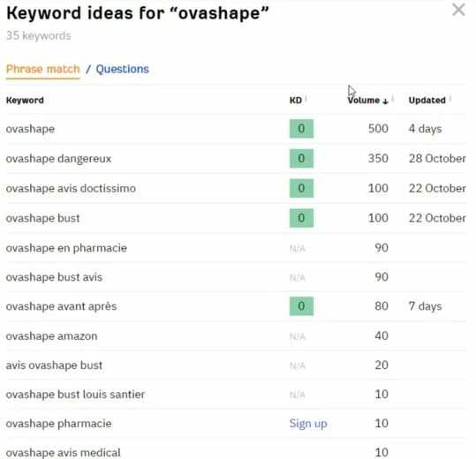Open the ovashape bust louis santier keyword
This screenshot has width=476, height=459.
point(75,395)
